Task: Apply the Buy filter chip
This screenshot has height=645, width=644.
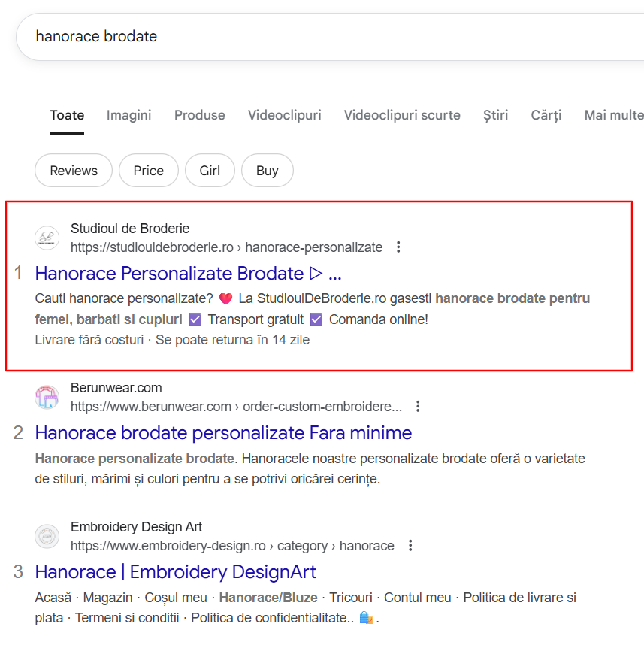Action: [x=268, y=171]
